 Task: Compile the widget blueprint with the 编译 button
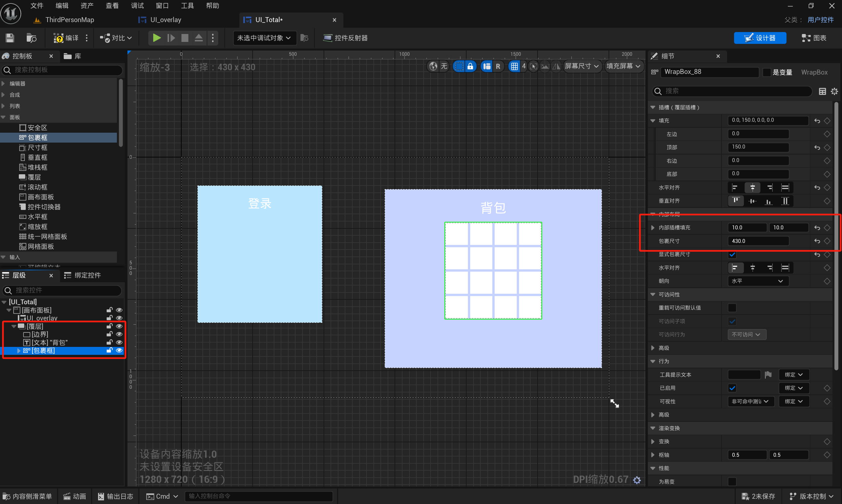coord(66,38)
